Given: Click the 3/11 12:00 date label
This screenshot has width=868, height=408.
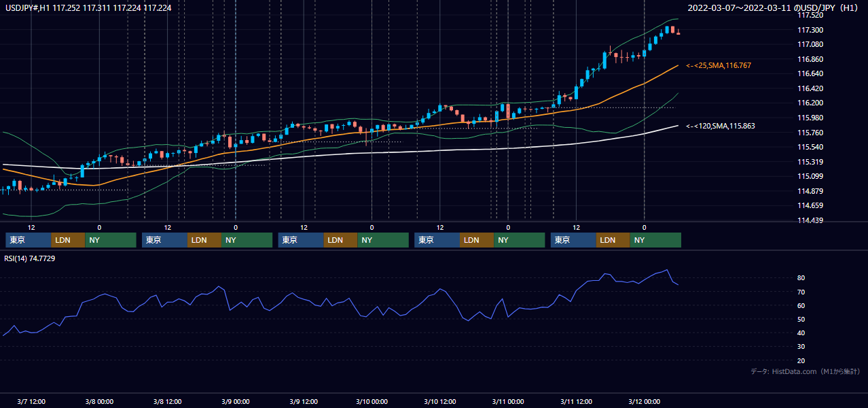Looking at the screenshot, I should [576, 402].
